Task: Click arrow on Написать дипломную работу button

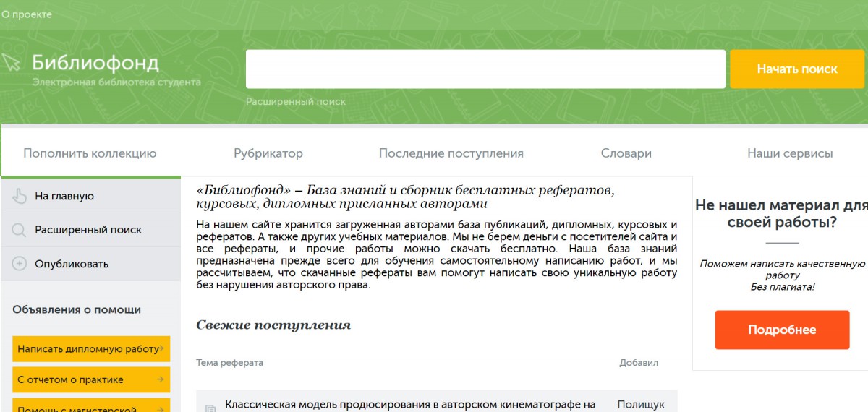Action: point(162,348)
